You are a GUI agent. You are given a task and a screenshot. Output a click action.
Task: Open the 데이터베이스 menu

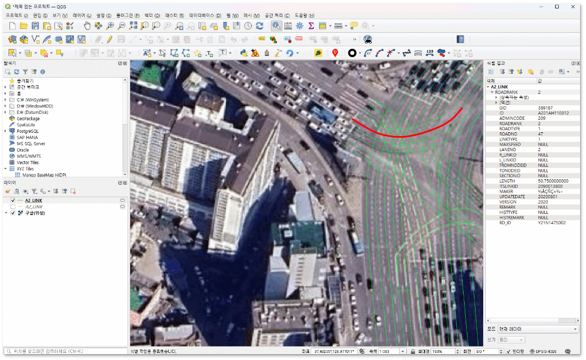pos(205,15)
